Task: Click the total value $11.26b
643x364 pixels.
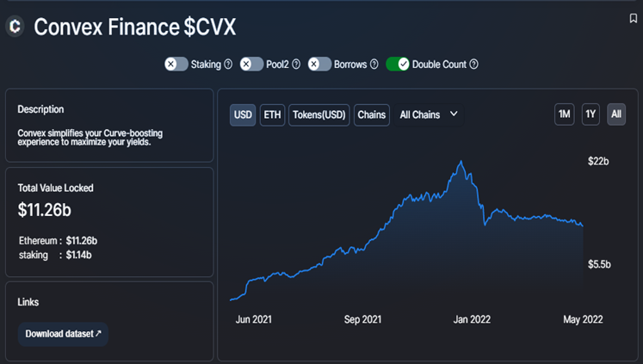Action: pyautogui.click(x=44, y=210)
